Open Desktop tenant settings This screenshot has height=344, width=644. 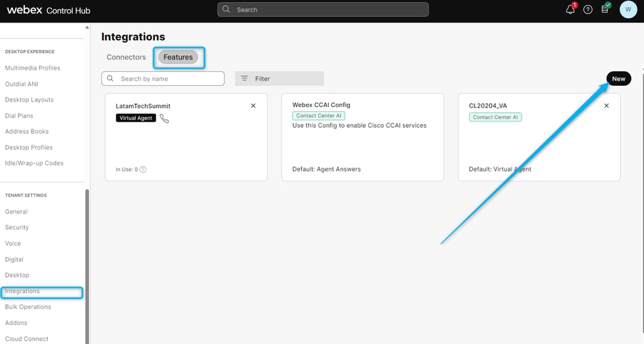tap(17, 275)
